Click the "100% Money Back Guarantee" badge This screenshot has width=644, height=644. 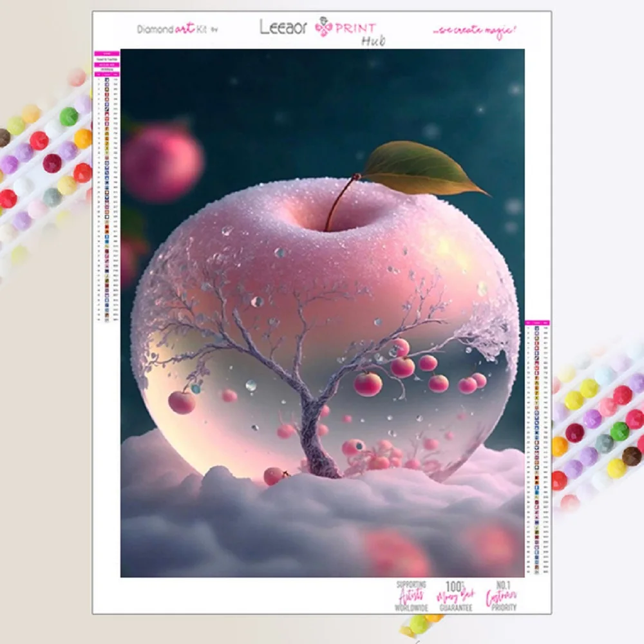[x=455, y=596]
